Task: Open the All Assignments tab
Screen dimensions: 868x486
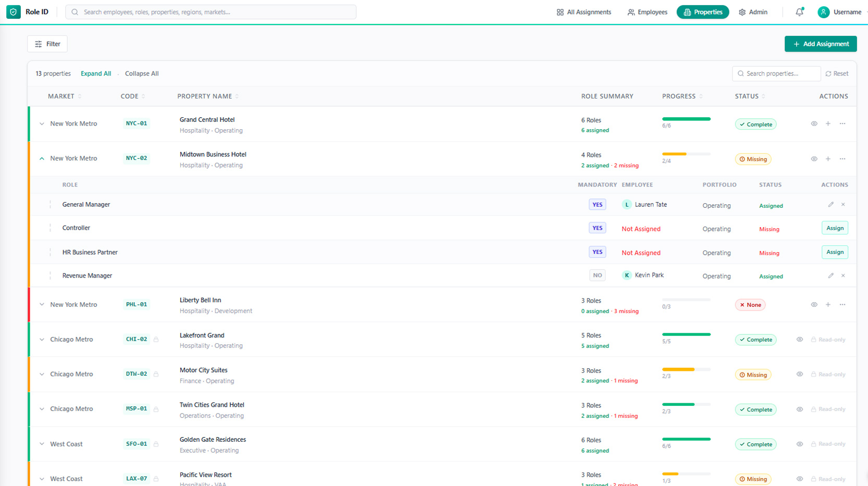Action: point(584,12)
